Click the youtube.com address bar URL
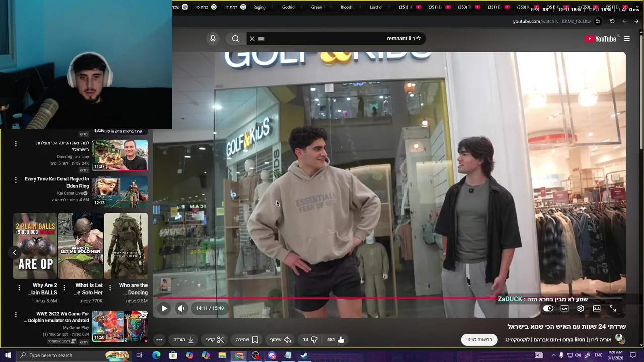 [x=551, y=21]
